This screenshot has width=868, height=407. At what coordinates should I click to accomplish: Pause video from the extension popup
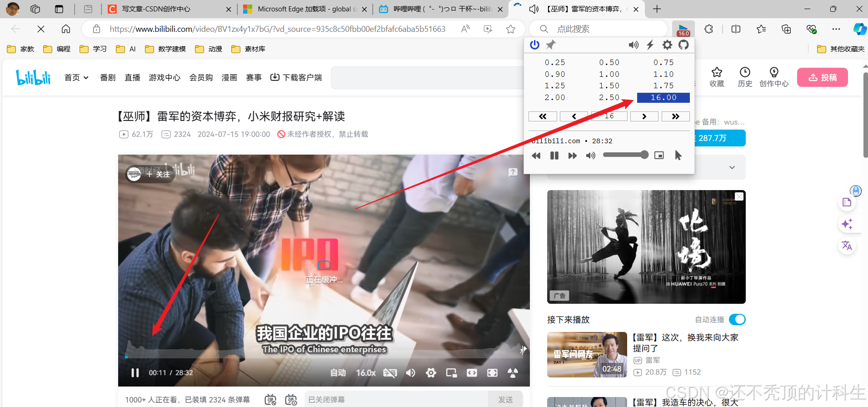pos(554,156)
